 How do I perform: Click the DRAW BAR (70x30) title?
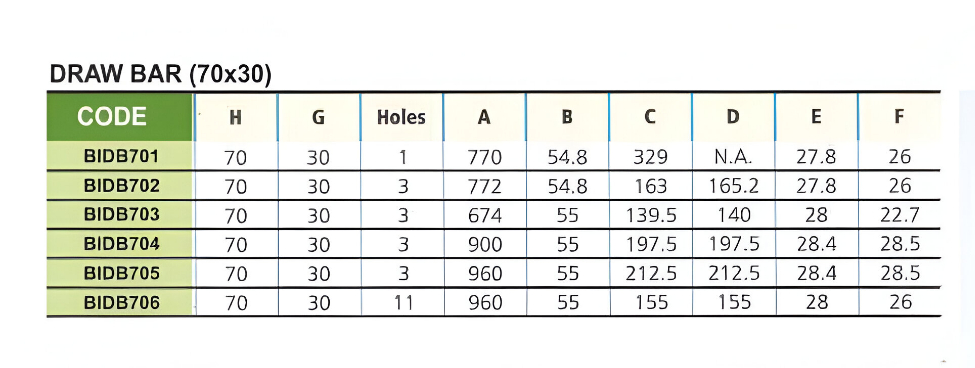coord(160,75)
